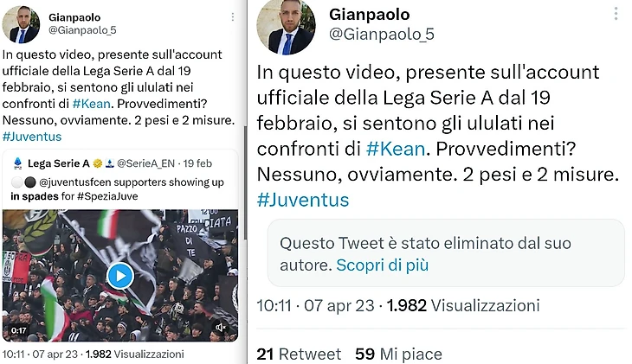Open three-dot menu on left tweet
The height and width of the screenshot is (364, 632).
[233, 17]
